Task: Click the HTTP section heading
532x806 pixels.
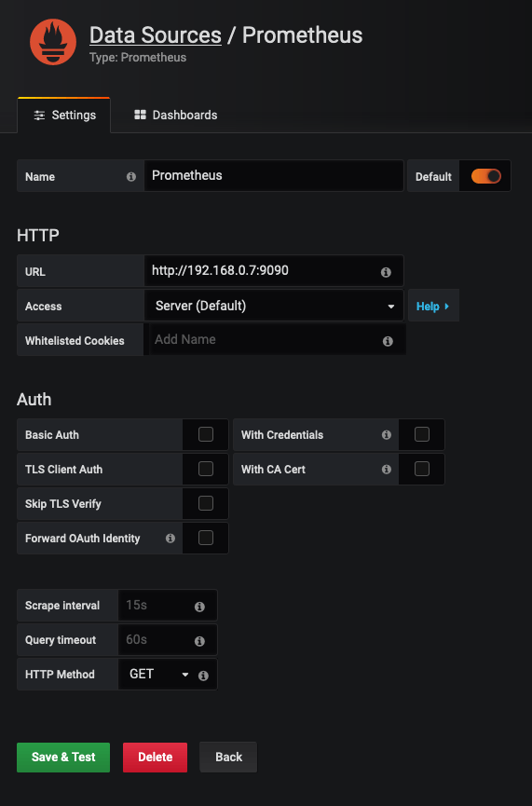Action: pos(38,236)
